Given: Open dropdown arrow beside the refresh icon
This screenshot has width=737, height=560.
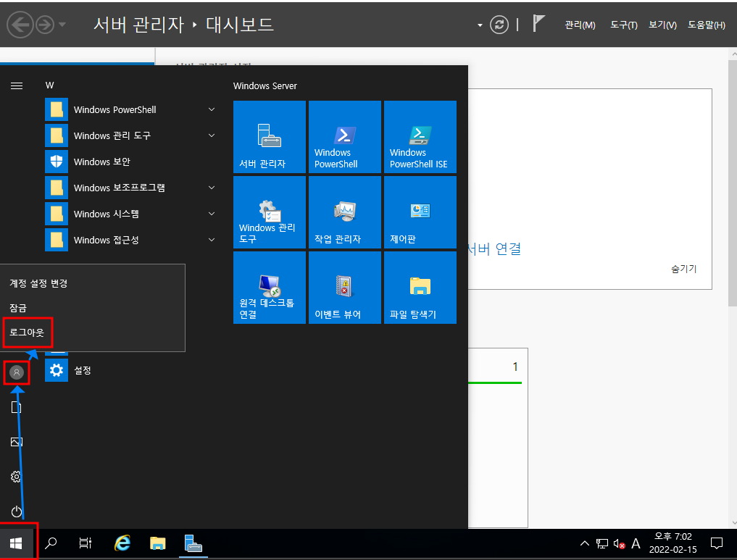Looking at the screenshot, I should click(x=480, y=25).
